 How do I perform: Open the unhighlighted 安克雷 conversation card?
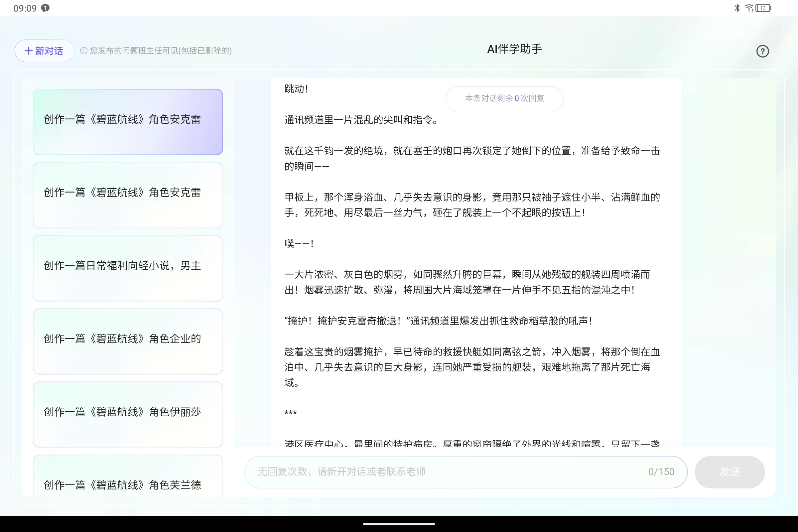(x=128, y=195)
